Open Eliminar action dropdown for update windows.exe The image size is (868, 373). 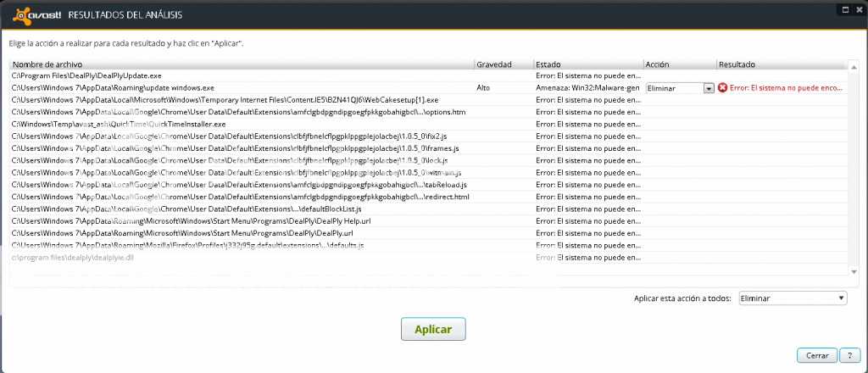[x=709, y=88]
